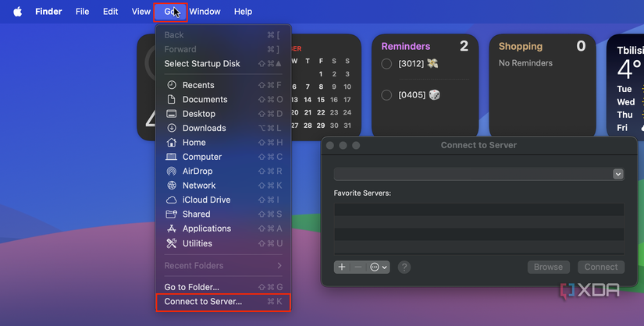The image size is (644, 326).
Task: Click the Computer laptop icon in Go menu
Action: pos(171,157)
